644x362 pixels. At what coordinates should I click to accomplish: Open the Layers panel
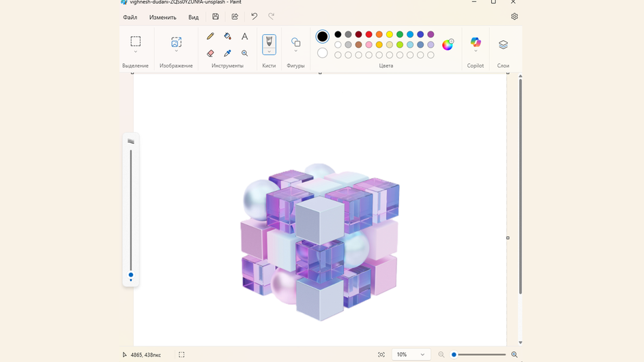click(x=503, y=44)
